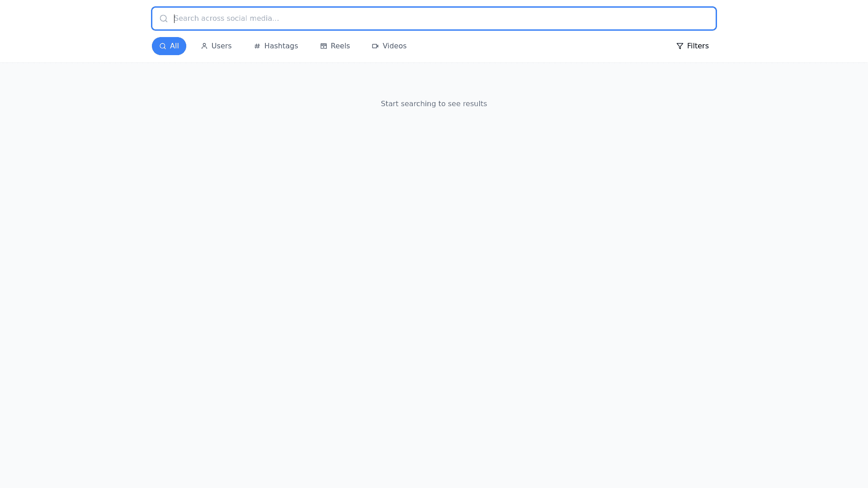Screen dimensions: 868x488
Task: Click the clapperboard icon beside Reels
Action: 324,46
